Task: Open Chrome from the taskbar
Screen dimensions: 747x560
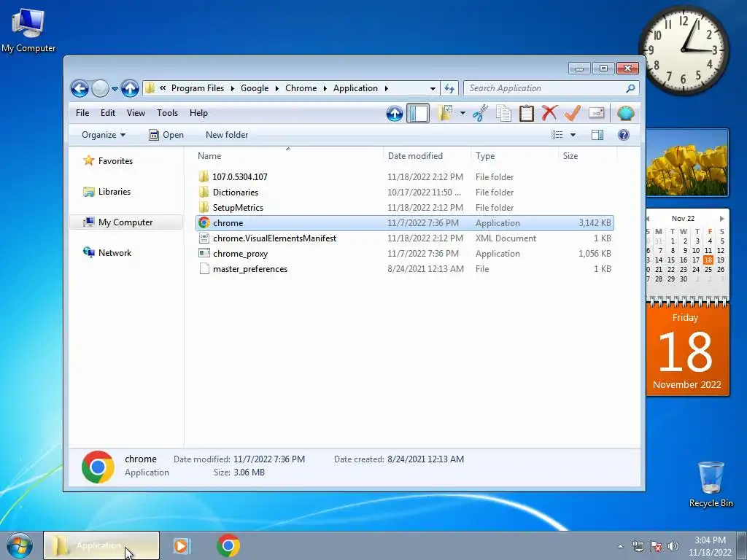Action: point(228,545)
